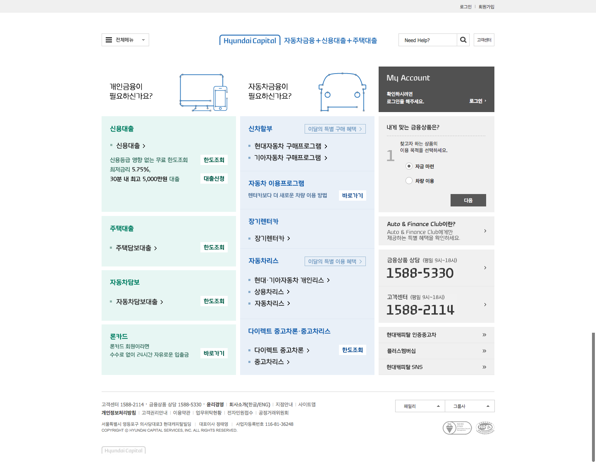Click 지점안내 footer link
Image resolution: width=596 pixels, height=463 pixels.
[284, 404]
